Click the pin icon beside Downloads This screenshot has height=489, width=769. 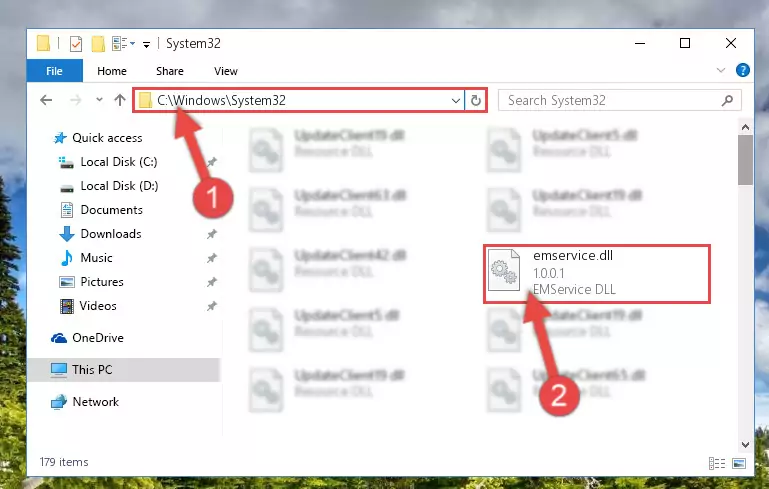pyautogui.click(x=211, y=234)
